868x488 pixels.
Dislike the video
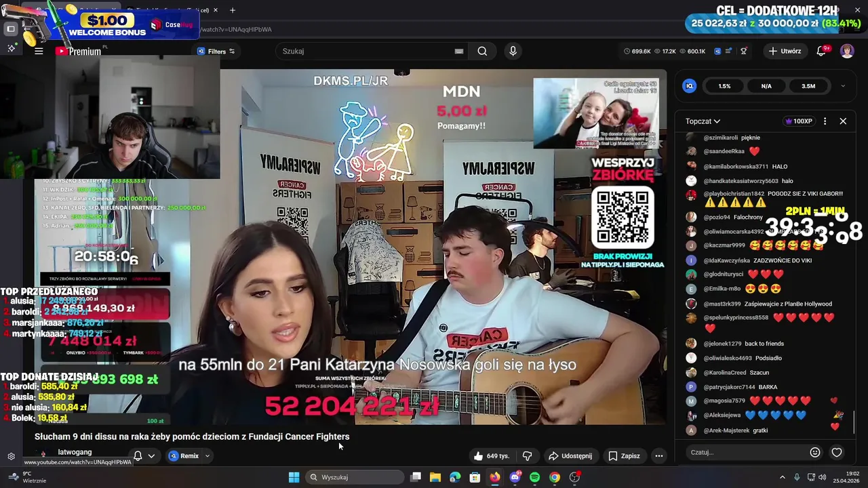point(527,456)
